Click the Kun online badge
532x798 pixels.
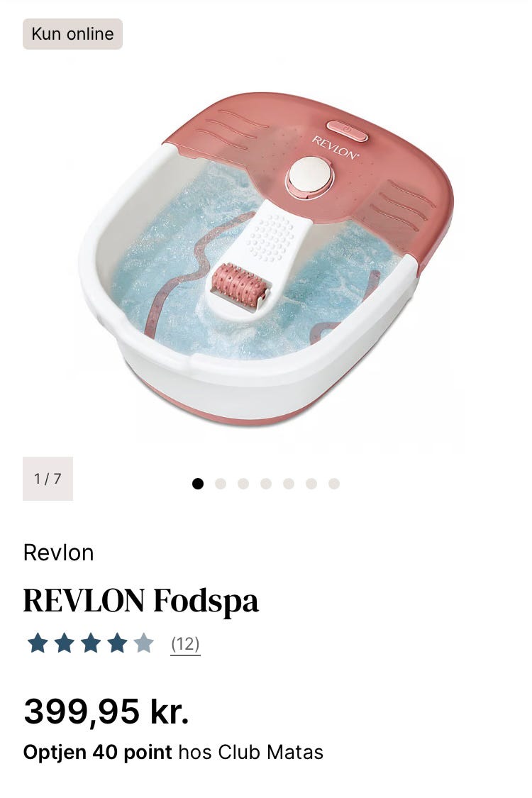point(73,34)
